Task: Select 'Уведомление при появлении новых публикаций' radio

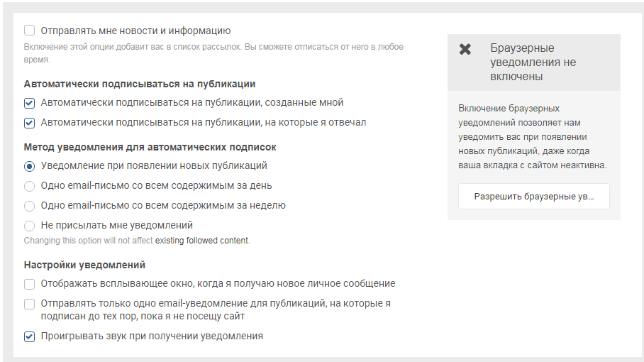Action: tap(29, 166)
